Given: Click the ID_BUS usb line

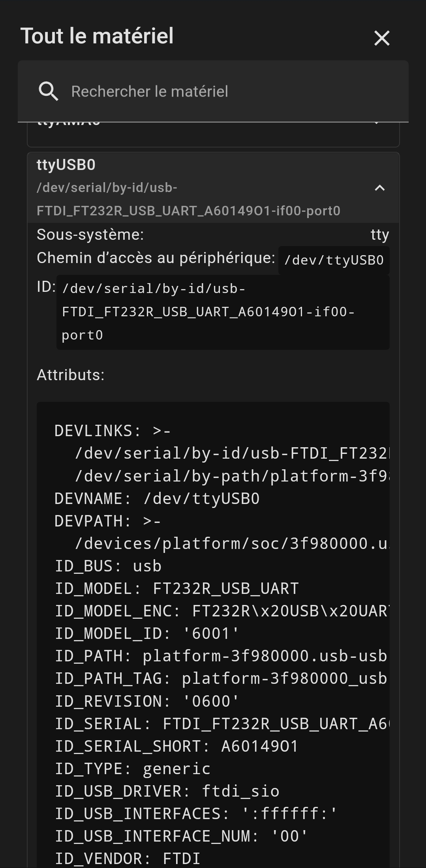Looking at the screenshot, I should (x=108, y=566).
